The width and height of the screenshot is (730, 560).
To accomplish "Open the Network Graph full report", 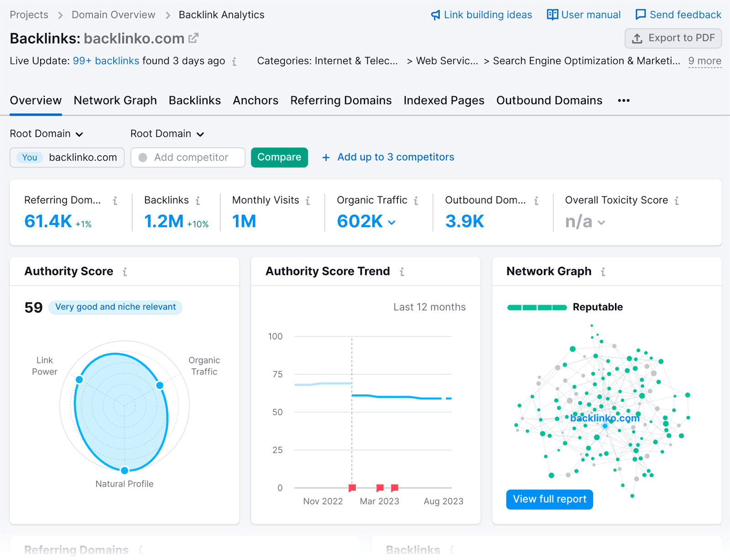I will point(549,499).
